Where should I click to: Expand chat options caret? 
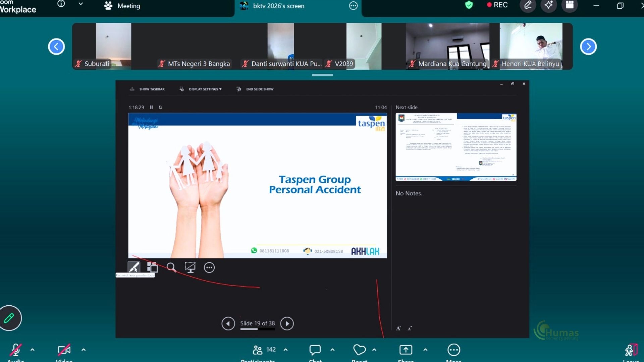333,350
